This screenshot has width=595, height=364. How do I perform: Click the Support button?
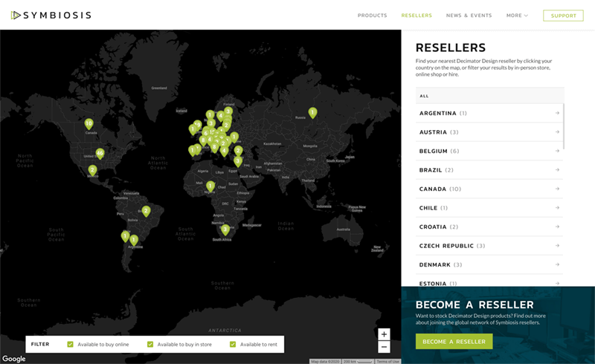tap(563, 16)
